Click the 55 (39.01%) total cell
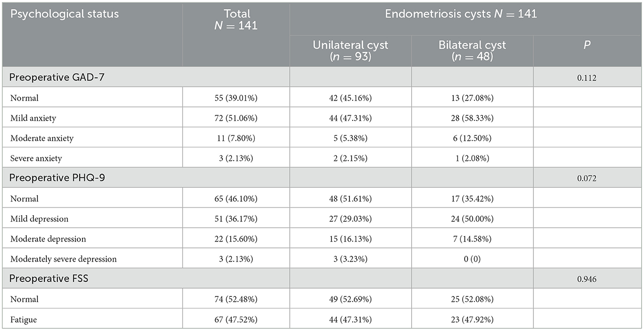Screen dimensions: 644x331 236,98
